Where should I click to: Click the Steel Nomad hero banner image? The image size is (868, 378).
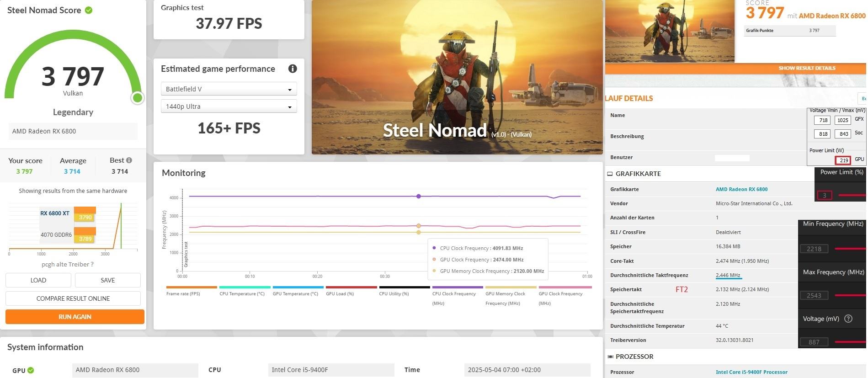click(457, 77)
